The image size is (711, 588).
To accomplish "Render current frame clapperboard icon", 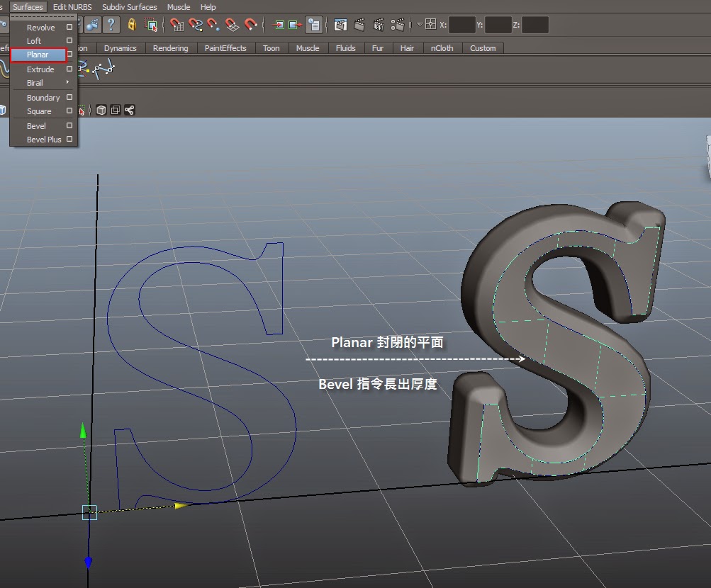I will pyautogui.click(x=359, y=25).
